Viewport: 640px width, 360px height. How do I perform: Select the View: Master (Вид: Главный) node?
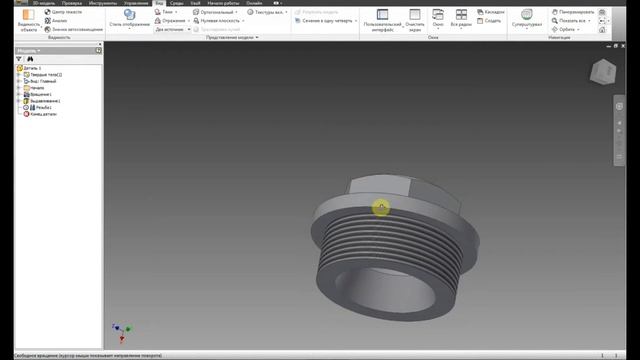[x=40, y=81]
